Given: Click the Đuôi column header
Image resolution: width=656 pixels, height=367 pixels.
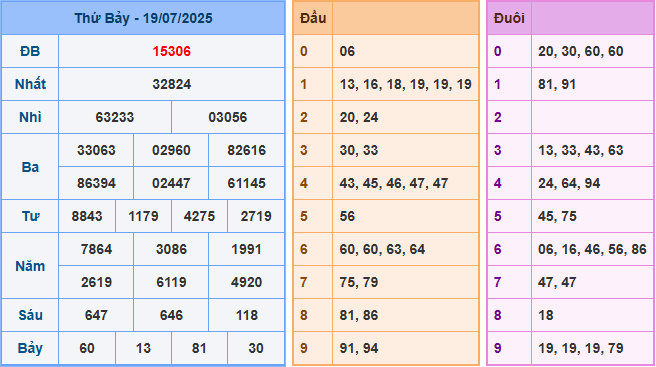Looking at the screenshot, I should (x=509, y=18).
